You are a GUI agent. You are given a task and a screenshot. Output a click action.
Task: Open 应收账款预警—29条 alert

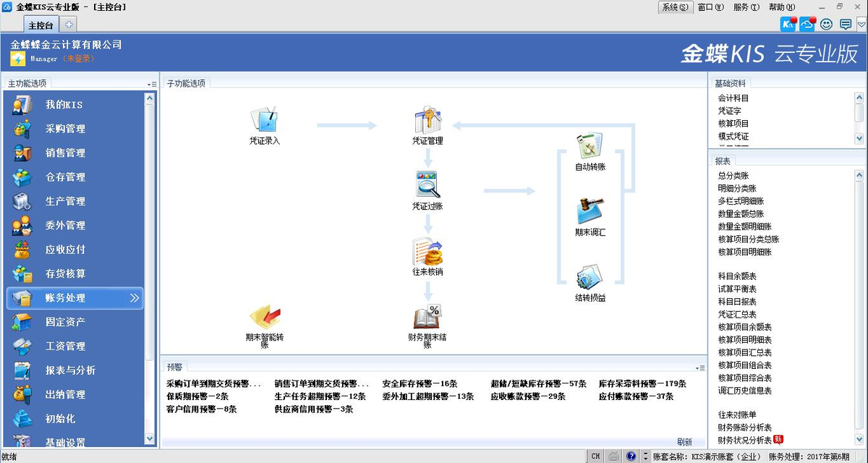click(528, 396)
